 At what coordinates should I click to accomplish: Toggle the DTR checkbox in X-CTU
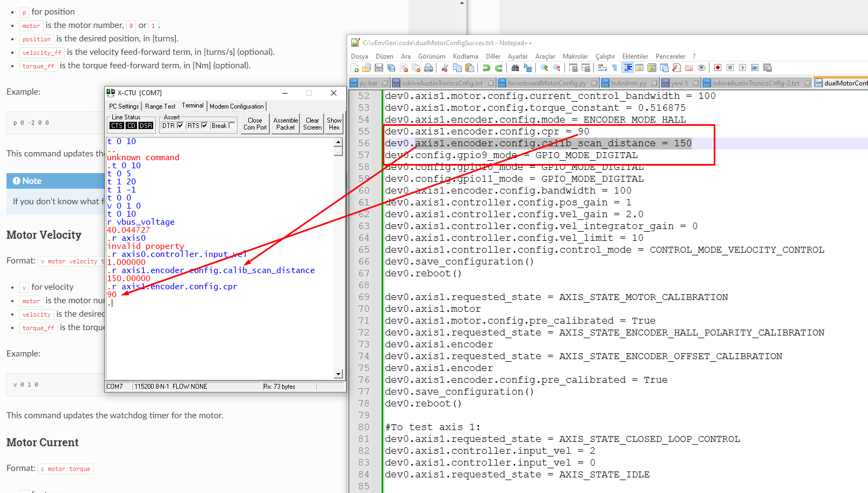coord(180,125)
